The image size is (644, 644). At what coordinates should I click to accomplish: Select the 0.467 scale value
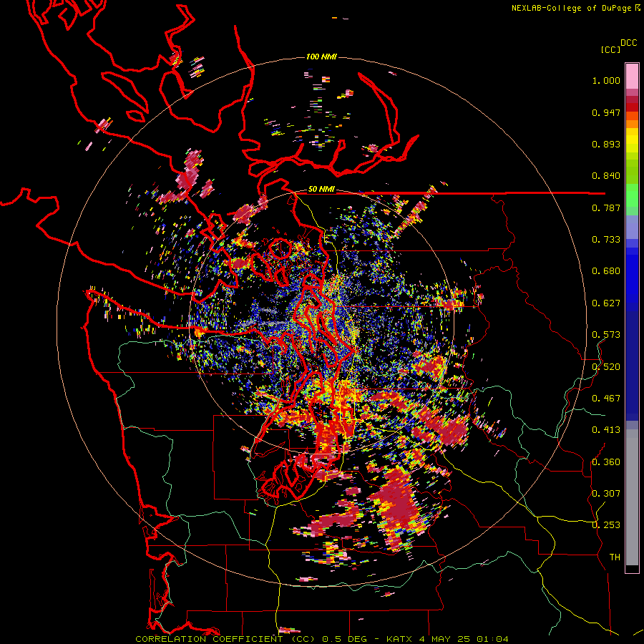(x=606, y=399)
